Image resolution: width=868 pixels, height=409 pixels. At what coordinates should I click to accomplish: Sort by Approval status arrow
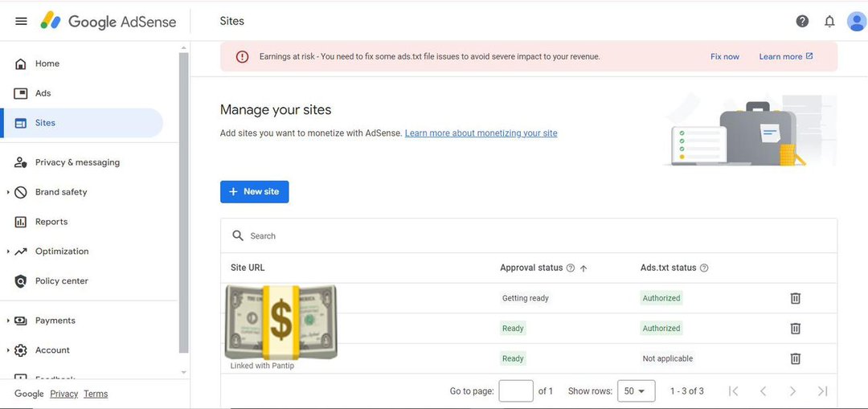[583, 268]
